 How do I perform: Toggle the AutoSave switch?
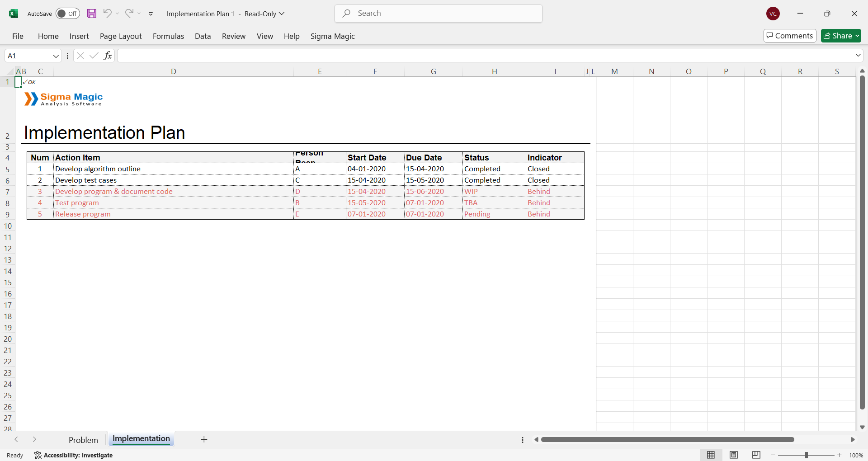point(68,14)
